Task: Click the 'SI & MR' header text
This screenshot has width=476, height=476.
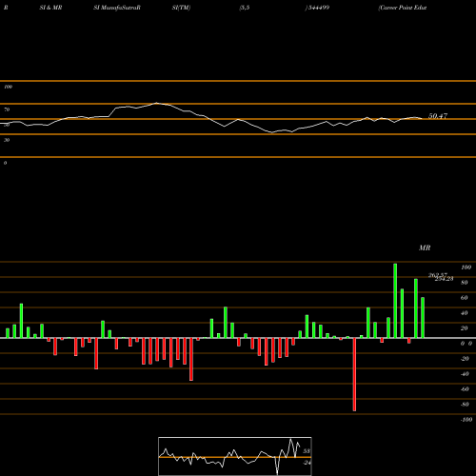Action: (x=50, y=8)
